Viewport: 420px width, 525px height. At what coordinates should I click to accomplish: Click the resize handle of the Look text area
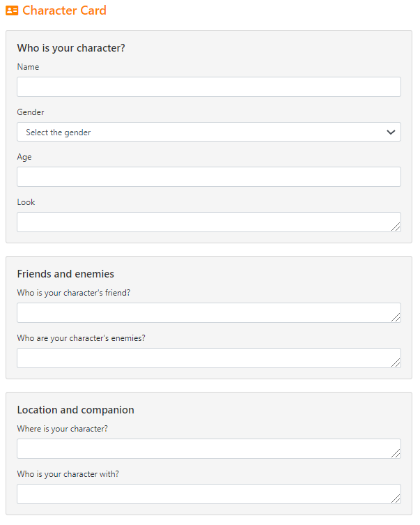(x=396, y=227)
